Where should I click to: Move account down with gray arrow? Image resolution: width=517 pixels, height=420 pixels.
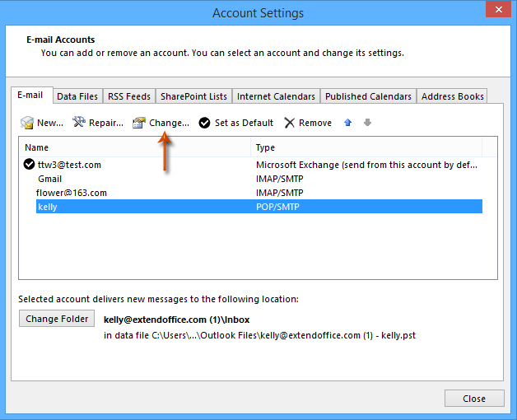pyautogui.click(x=367, y=123)
